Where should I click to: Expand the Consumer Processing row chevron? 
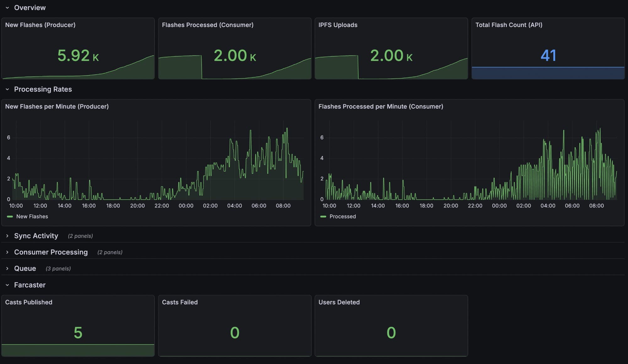[7, 252]
